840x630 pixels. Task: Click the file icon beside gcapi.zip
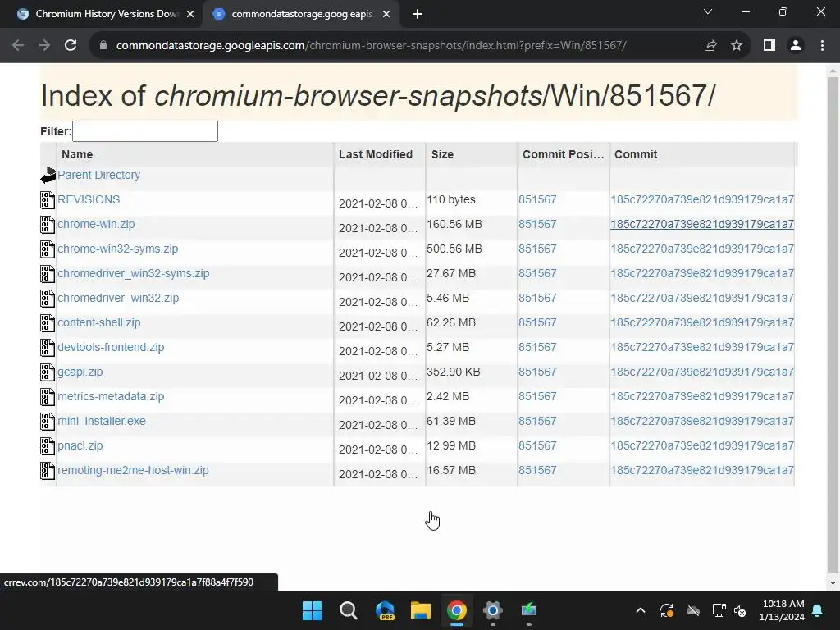48,372
